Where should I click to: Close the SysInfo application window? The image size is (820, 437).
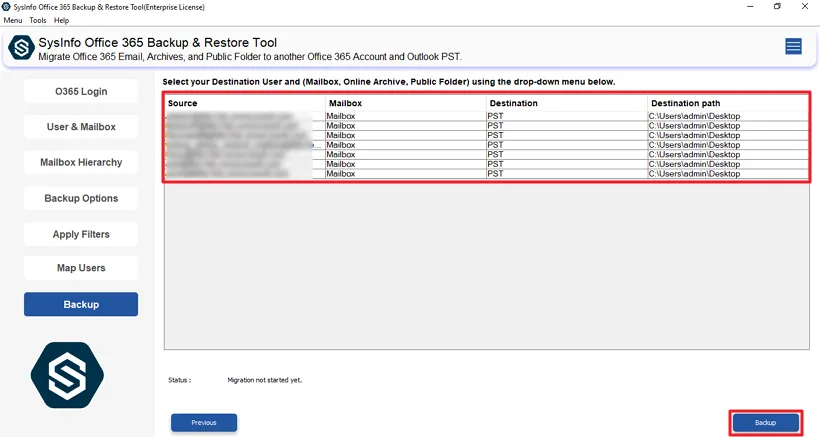pyautogui.click(x=805, y=7)
